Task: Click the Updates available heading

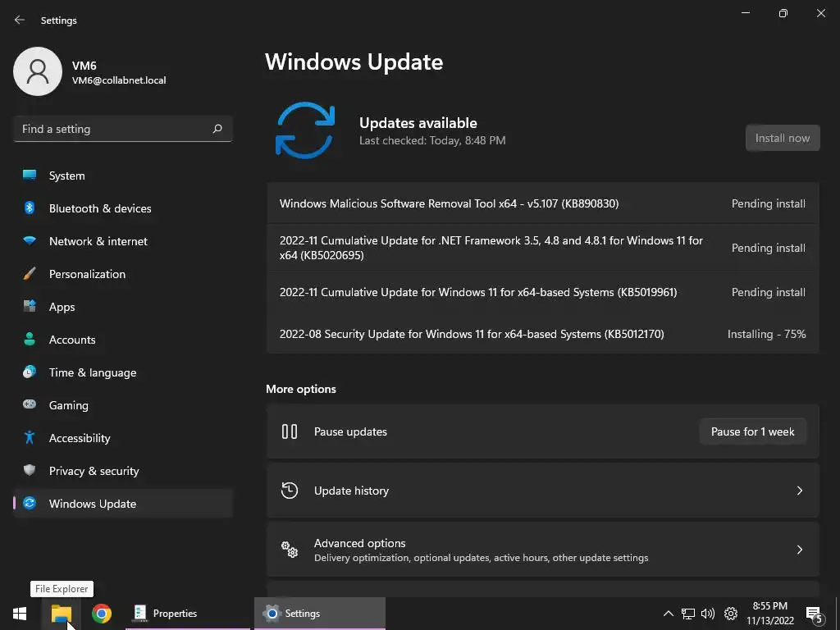Action: (418, 123)
